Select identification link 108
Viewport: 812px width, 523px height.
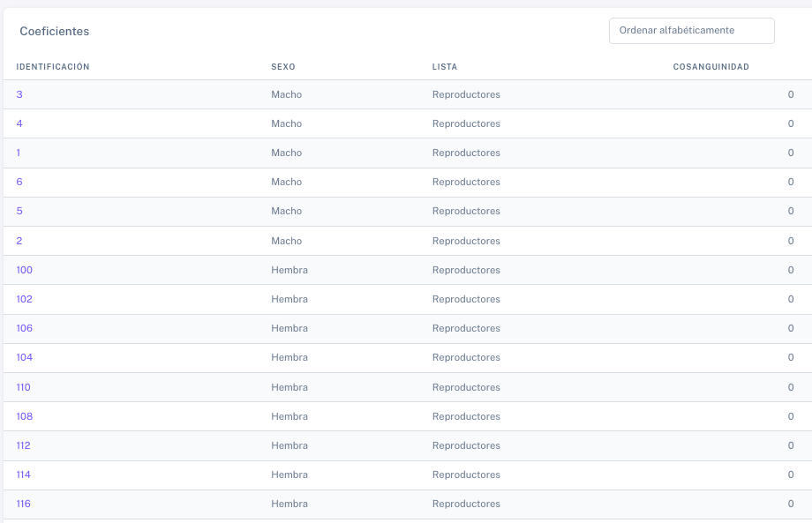pos(25,416)
